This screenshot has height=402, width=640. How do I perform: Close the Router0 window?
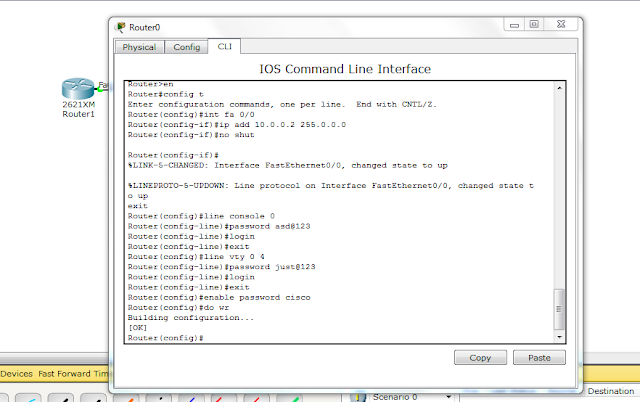pyautogui.click(x=561, y=24)
